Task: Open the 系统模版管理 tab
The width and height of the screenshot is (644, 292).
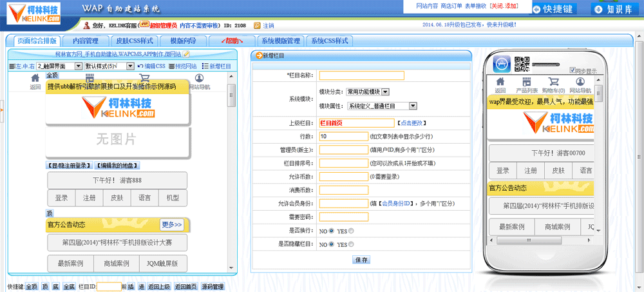Action: tap(281, 41)
